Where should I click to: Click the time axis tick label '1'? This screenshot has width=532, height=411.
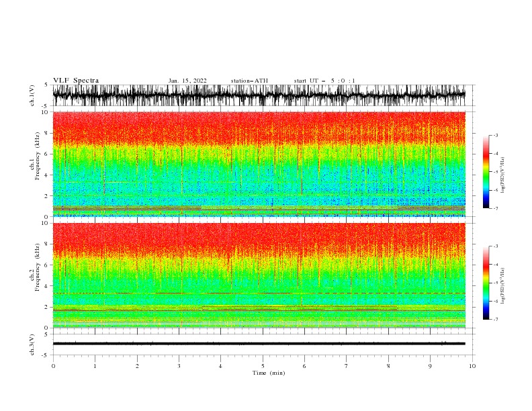(95, 366)
